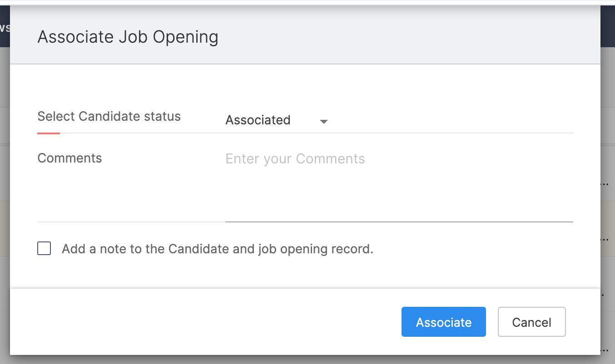The width and height of the screenshot is (615, 364).
Task: Click the partially hidden tab at top left
Action: (5, 27)
